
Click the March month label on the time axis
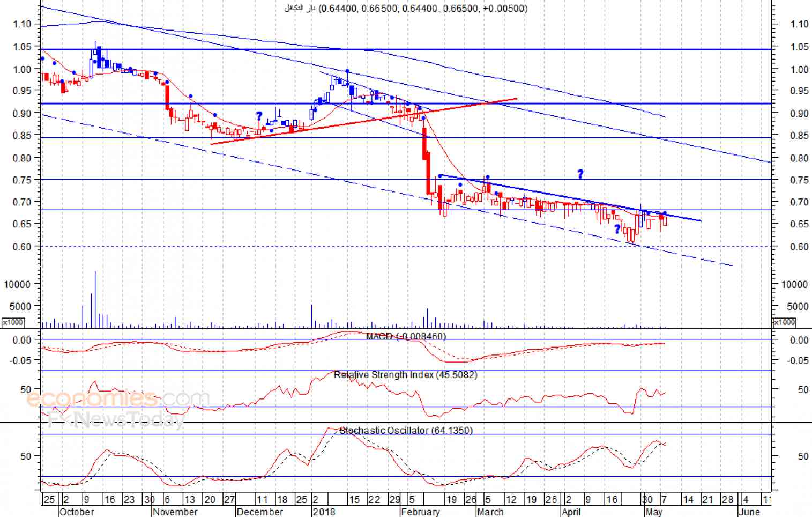(x=490, y=512)
